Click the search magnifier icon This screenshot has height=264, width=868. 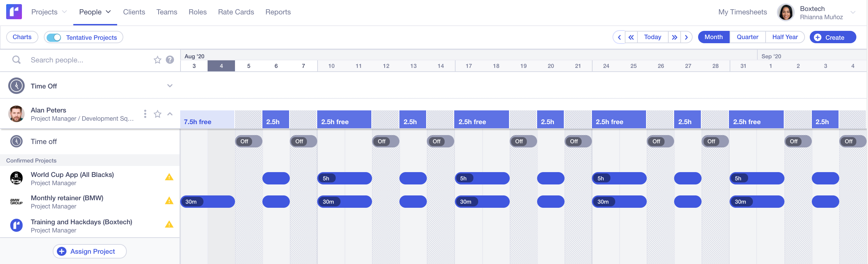[x=16, y=60]
